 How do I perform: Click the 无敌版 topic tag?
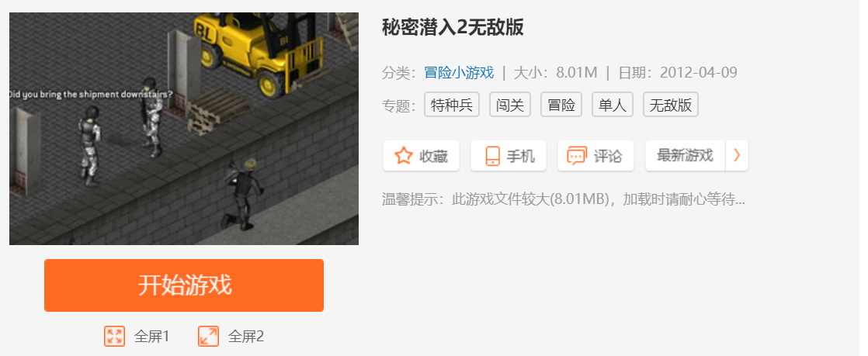(670, 105)
